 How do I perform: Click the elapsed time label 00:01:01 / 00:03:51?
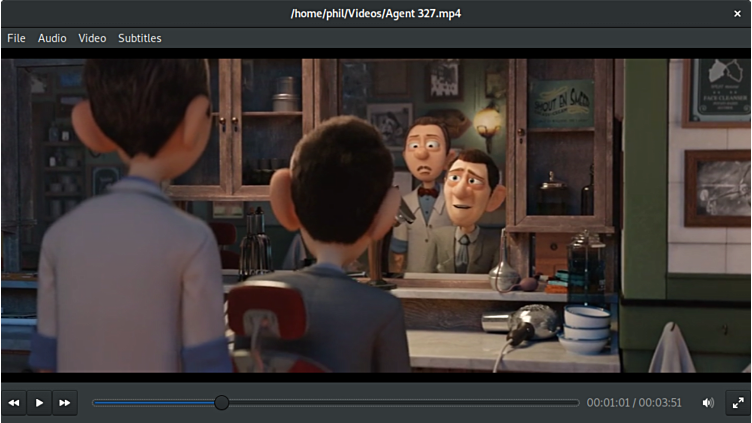click(x=634, y=403)
